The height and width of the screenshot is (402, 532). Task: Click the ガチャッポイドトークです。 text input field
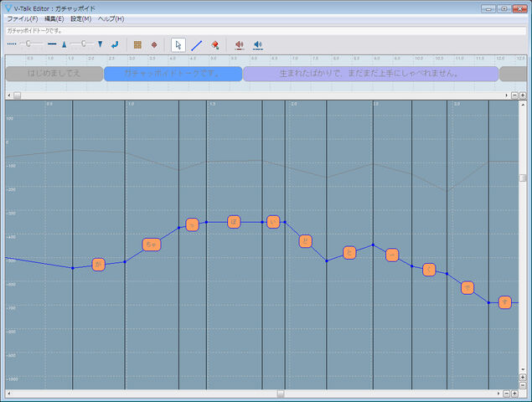(266, 31)
